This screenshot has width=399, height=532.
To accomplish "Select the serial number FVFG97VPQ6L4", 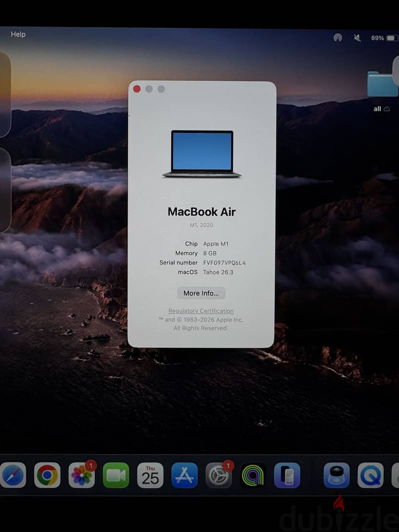I will pos(224,263).
